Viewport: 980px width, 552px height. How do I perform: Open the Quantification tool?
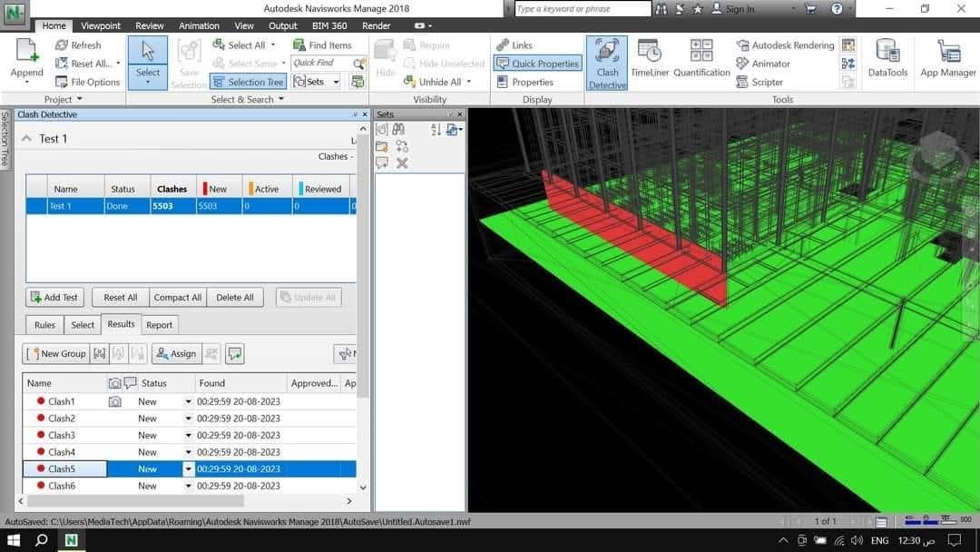[x=701, y=59]
